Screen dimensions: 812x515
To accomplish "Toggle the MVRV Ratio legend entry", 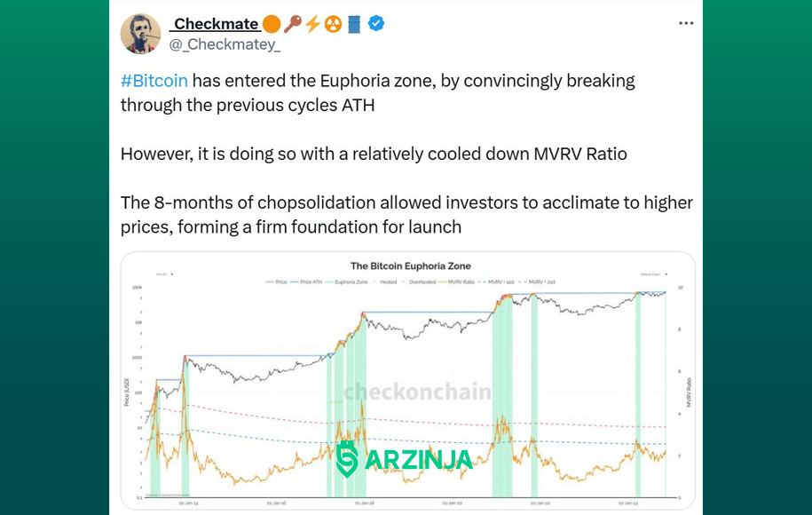I will [457, 281].
